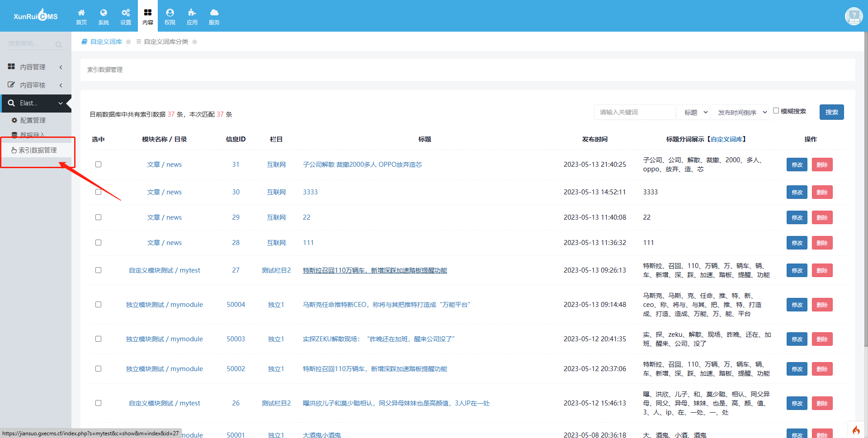
Task: Click the 搜索 button
Action: tap(832, 112)
